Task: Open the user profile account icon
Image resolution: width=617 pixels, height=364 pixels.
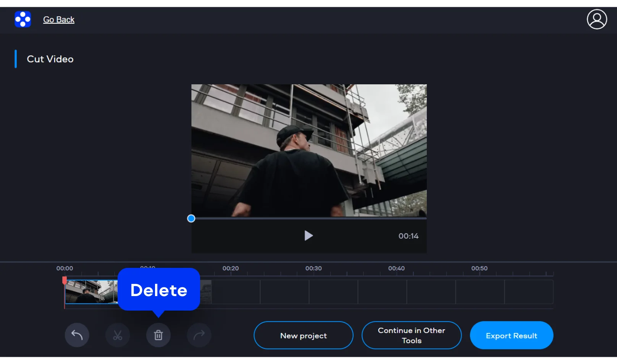Action: point(597,19)
